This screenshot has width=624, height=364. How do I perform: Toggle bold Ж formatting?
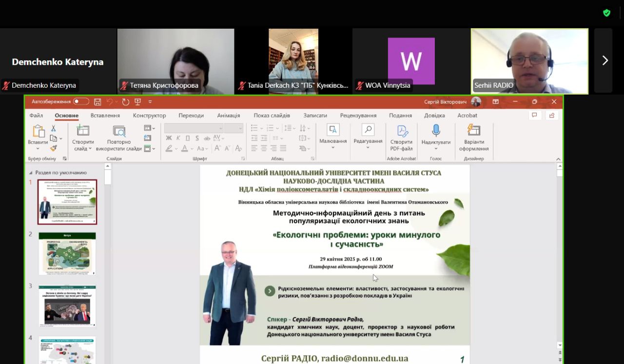coord(169,138)
